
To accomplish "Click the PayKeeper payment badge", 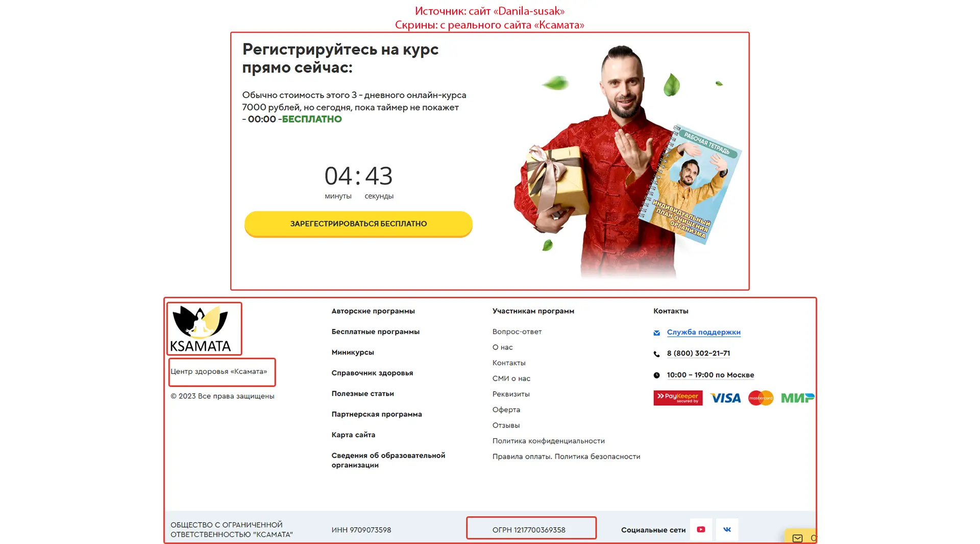I will (x=678, y=398).
